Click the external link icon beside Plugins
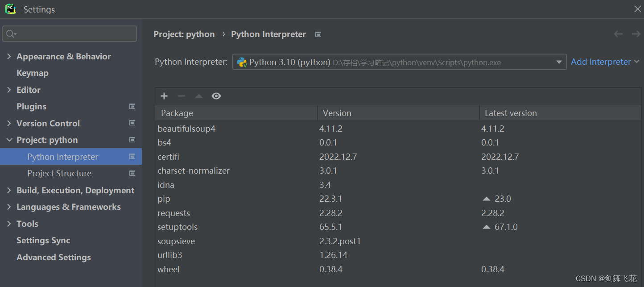644x287 pixels. point(132,106)
